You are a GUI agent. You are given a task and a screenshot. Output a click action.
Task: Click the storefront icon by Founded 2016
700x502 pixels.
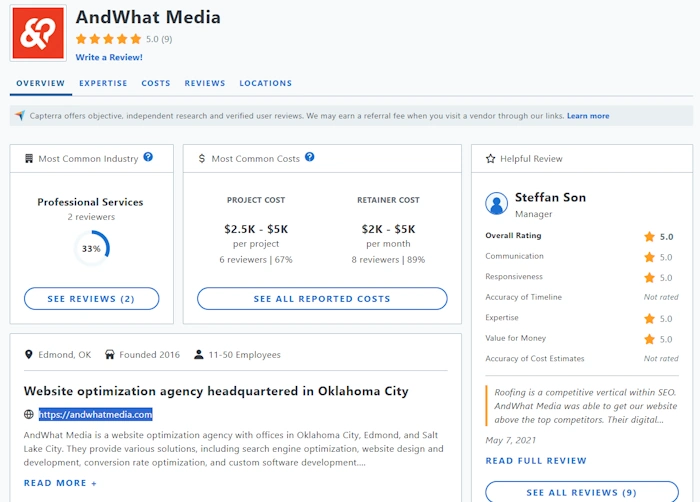[109, 355]
